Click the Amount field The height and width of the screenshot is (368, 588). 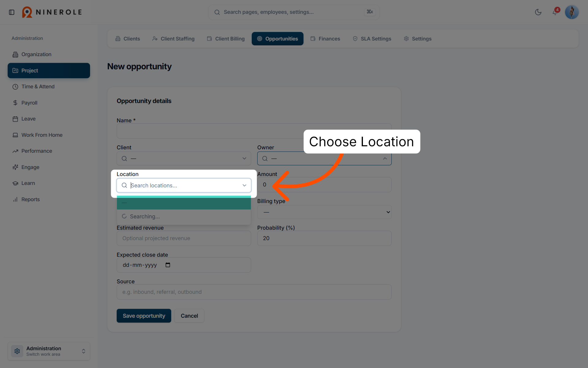pyautogui.click(x=324, y=185)
